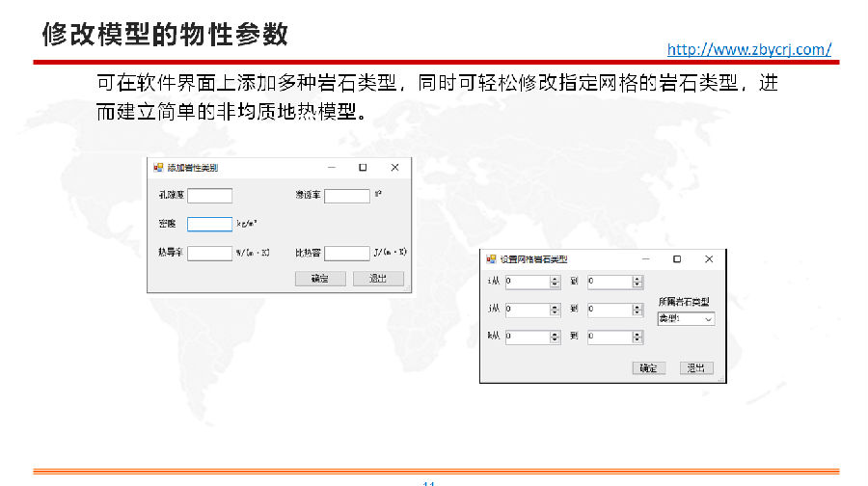
Task: Expand the 所属岩石类型 dropdown
Action: (x=686, y=318)
